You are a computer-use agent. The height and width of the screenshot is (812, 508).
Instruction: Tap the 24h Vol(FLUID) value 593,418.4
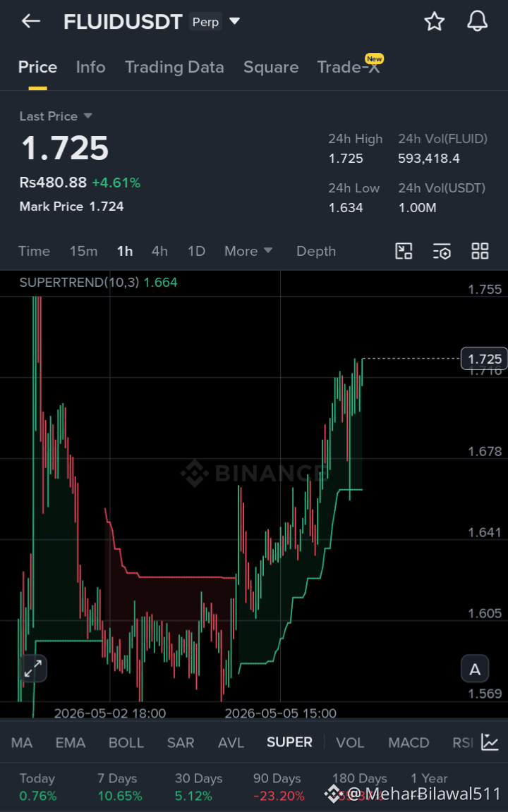tap(429, 159)
